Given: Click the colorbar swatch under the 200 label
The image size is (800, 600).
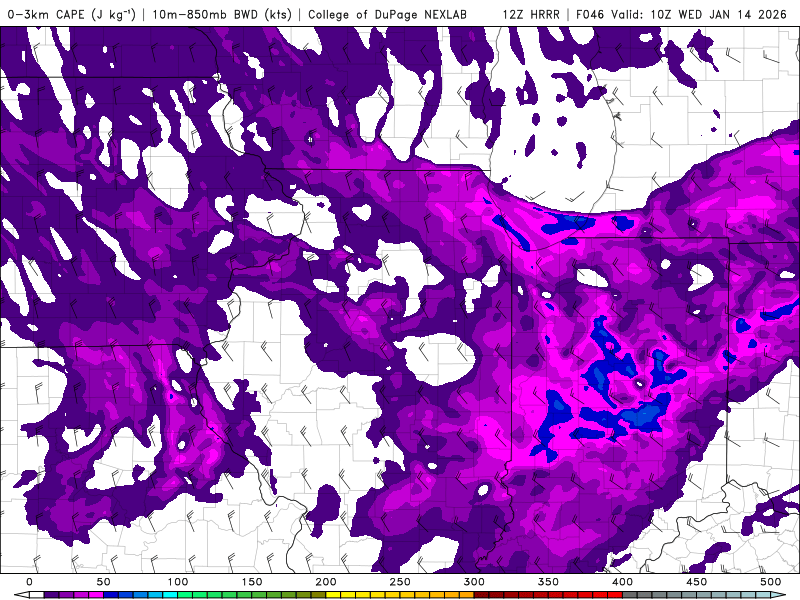Looking at the screenshot, I should click(x=333, y=595).
